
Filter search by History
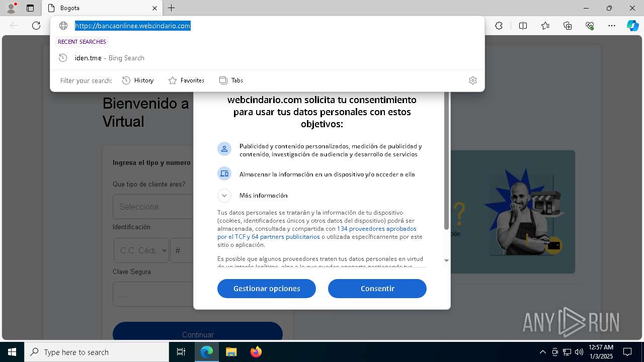[x=138, y=80]
